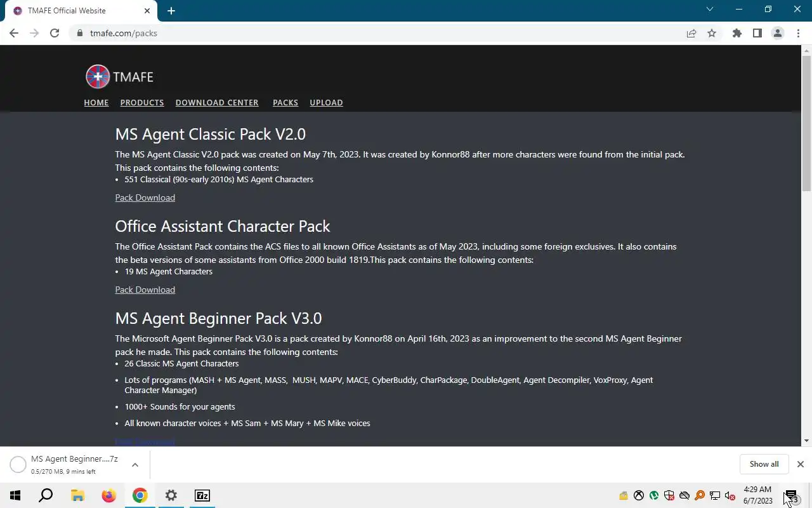Image resolution: width=812 pixels, height=508 pixels.
Task: Switch to Chrome taskbar icon
Action: coord(140,495)
